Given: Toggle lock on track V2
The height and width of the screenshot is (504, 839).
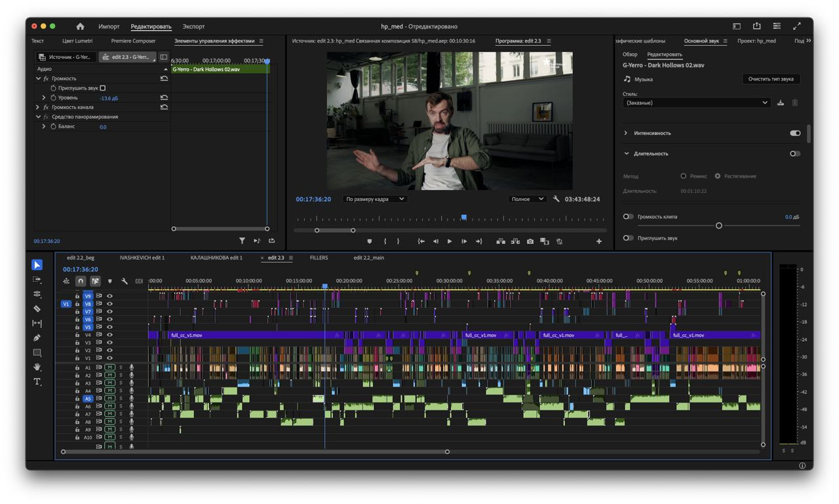Looking at the screenshot, I should pos(77,351).
